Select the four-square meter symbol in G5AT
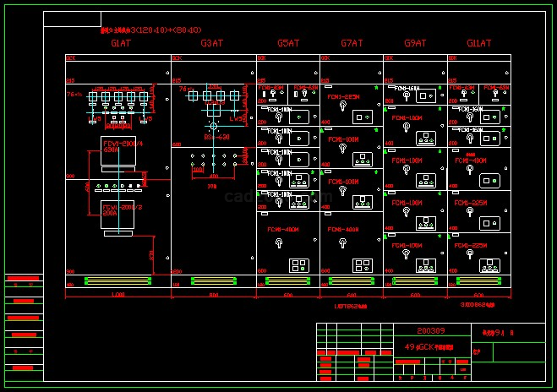This screenshot has width=557, height=392. (x=298, y=265)
